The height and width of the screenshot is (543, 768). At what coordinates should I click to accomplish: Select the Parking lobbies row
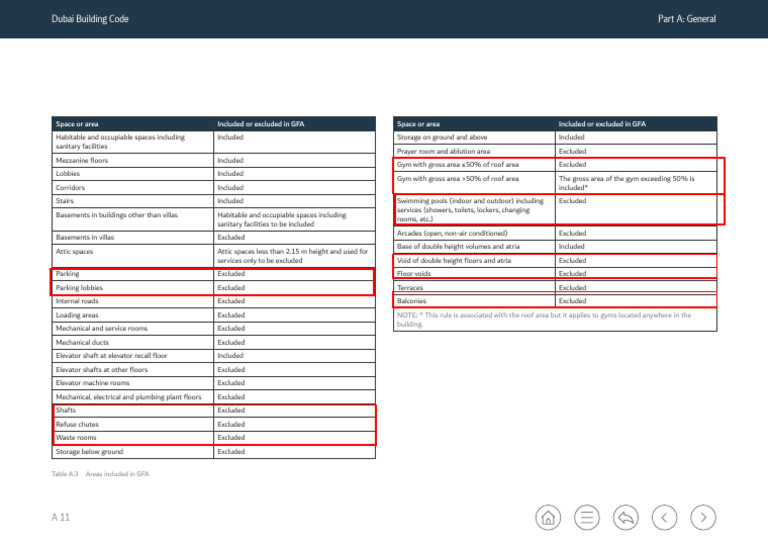(x=214, y=288)
